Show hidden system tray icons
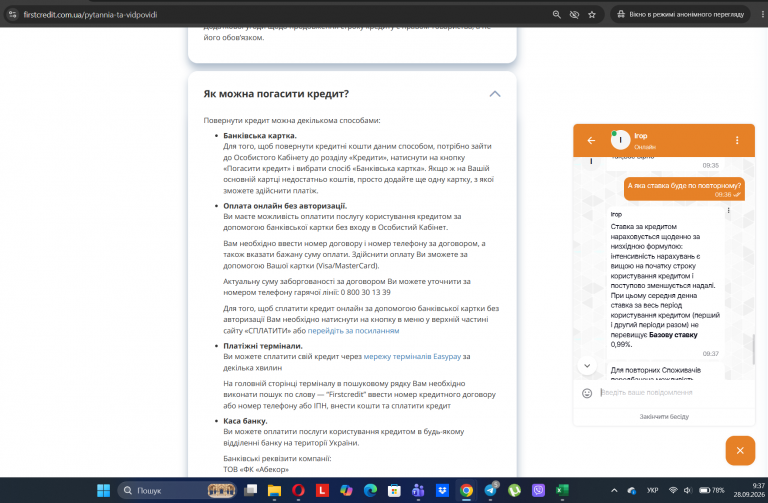Viewport: 768px width, 503px height. click(x=614, y=490)
